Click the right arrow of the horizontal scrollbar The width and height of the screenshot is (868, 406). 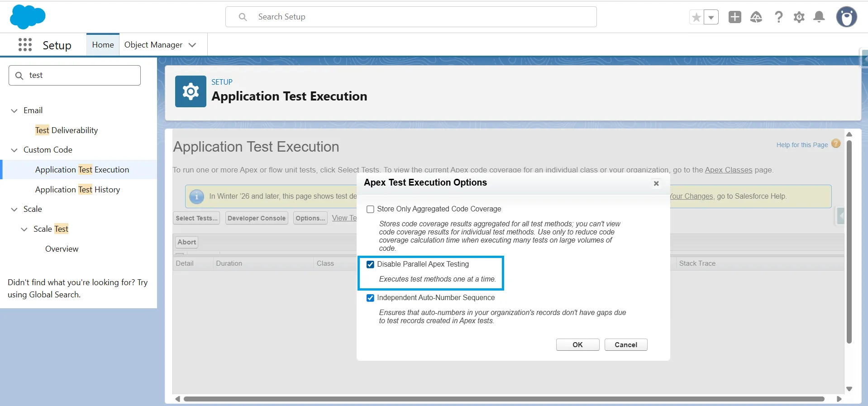(x=839, y=399)
